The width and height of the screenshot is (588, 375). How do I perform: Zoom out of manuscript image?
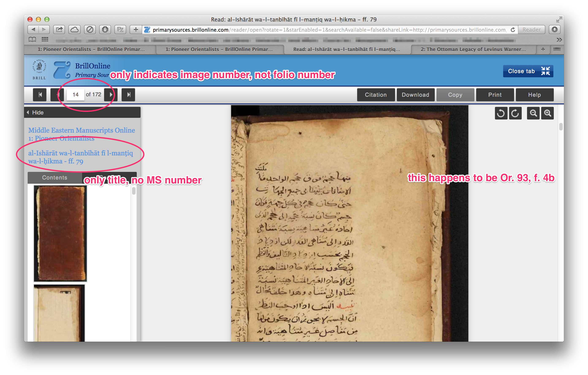click(533, 113)
